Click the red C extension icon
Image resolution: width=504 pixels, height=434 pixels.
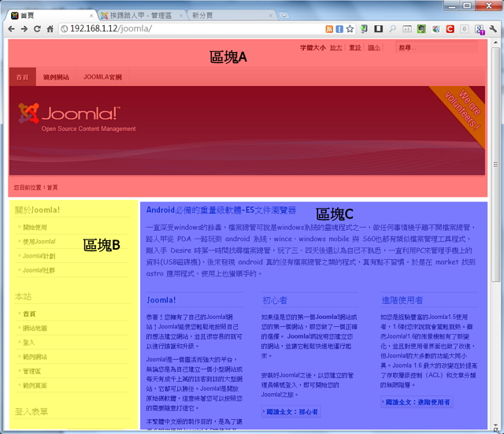coord(450,29)
